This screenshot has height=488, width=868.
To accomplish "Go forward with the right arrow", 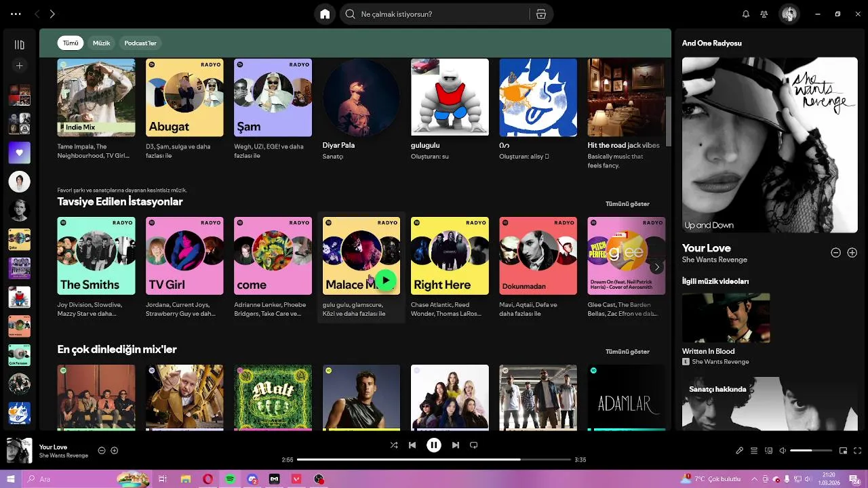I will [x=52, y=14].
